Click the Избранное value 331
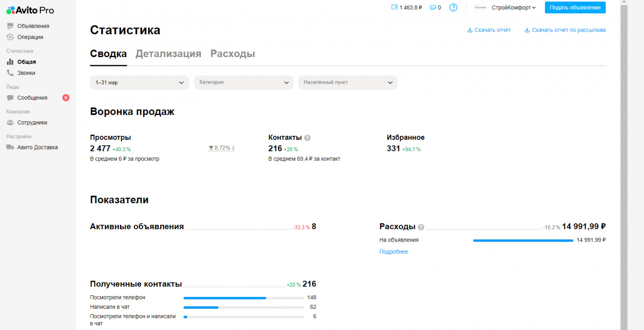 [x=394, y=149]
